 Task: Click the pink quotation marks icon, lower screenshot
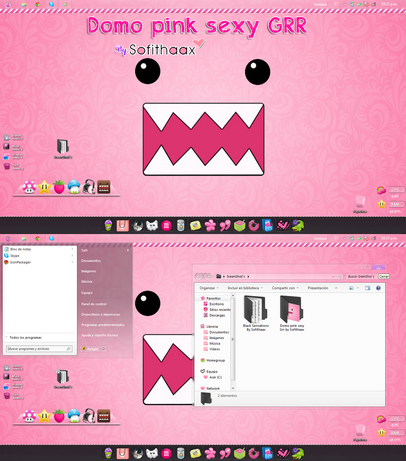click(225, 453)
